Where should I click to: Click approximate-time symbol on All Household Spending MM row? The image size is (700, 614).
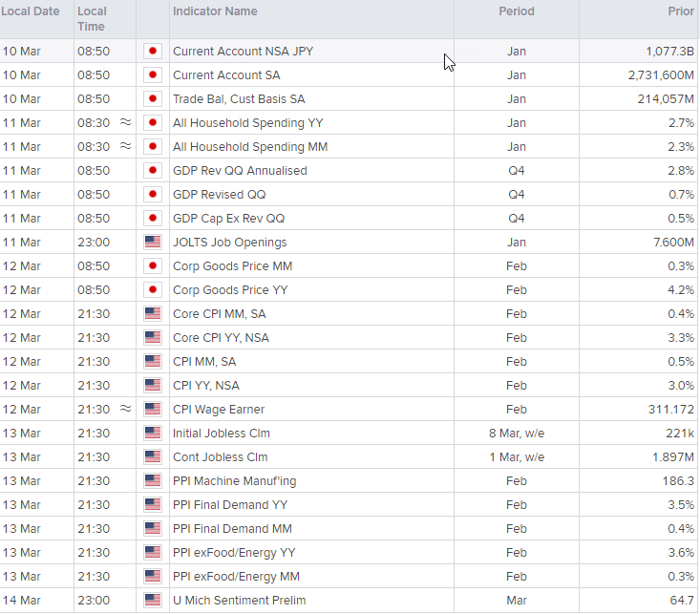[x=126, y=146]
